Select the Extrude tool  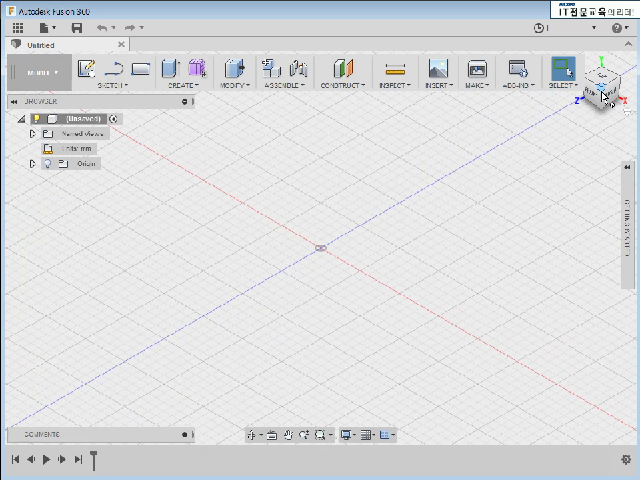point(170,68)
